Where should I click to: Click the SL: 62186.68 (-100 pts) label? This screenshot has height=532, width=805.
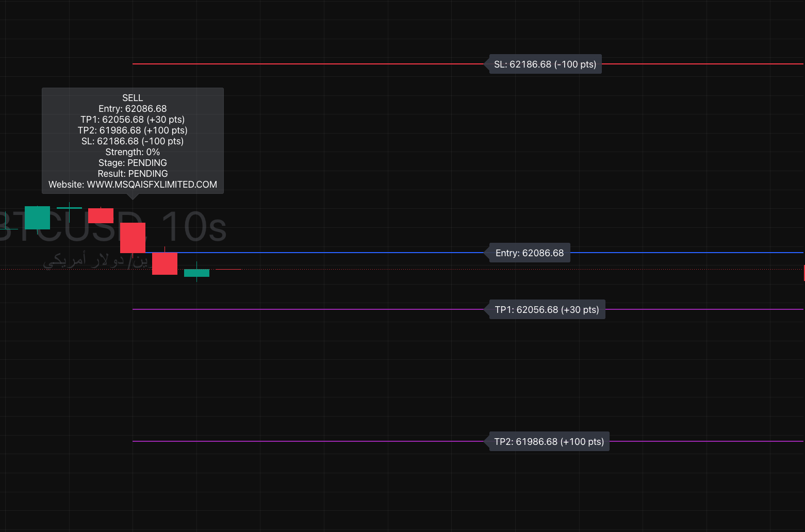pyautogui.click(x=545, y=64)
